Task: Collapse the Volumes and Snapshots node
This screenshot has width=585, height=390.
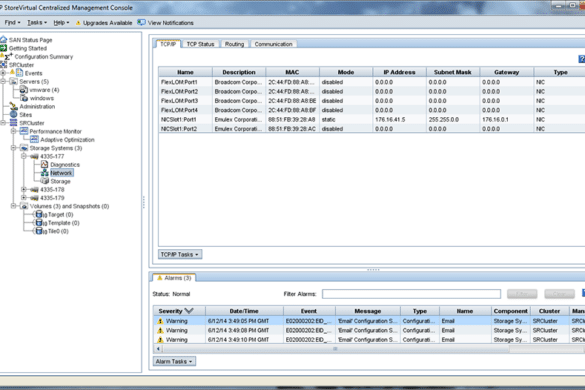Action: point(13,206)
